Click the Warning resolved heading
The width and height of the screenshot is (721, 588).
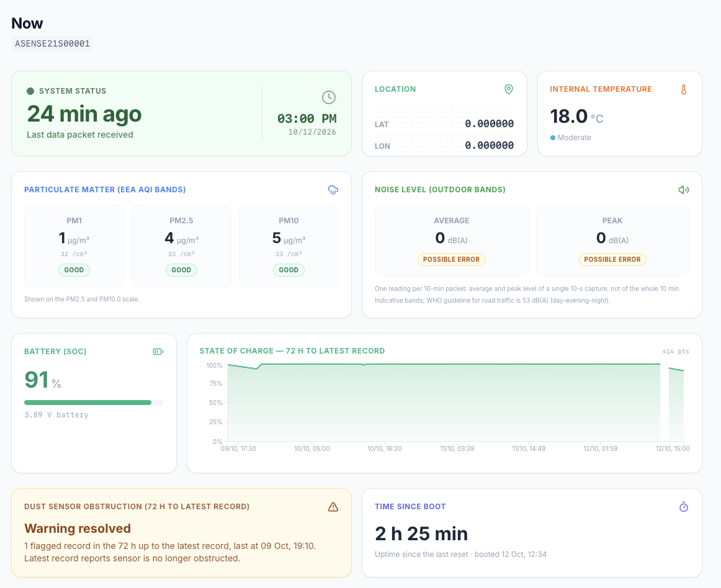(x=78, y=528)
